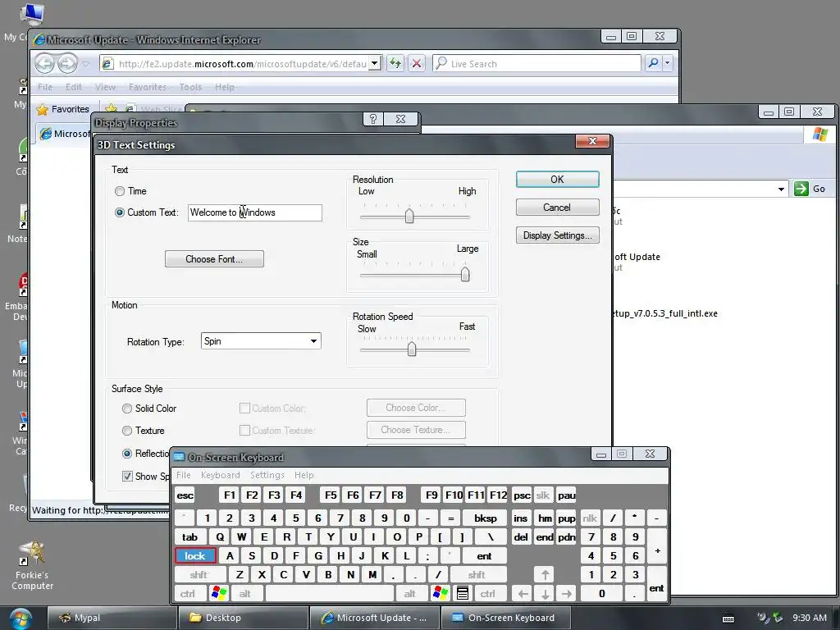Click the Custom Text input field

pyautogui.click(x=255, y=212)
